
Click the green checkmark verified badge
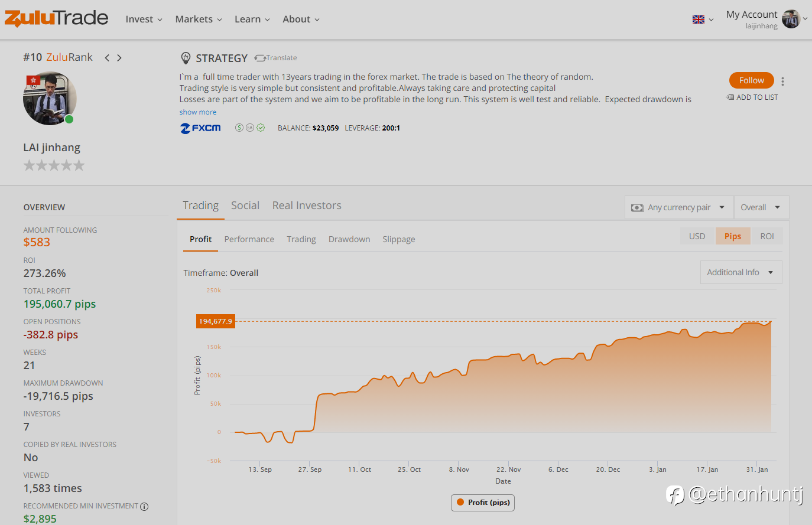coord(261,128)
